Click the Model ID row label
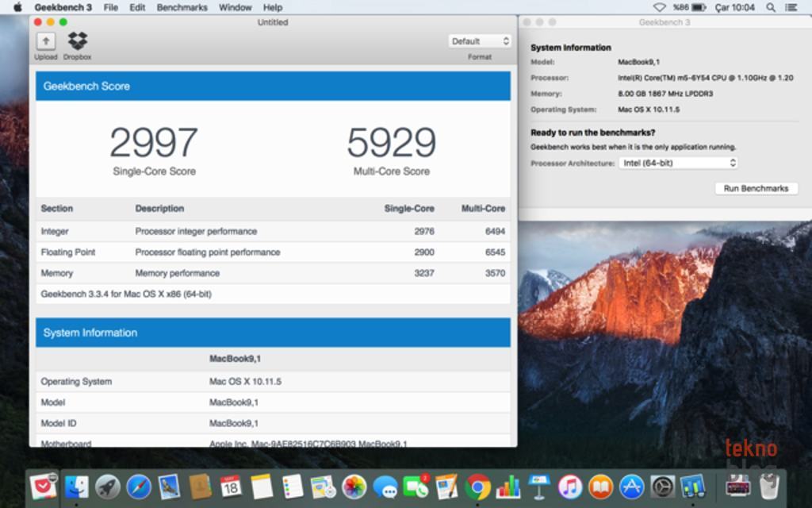 (59, 423)
